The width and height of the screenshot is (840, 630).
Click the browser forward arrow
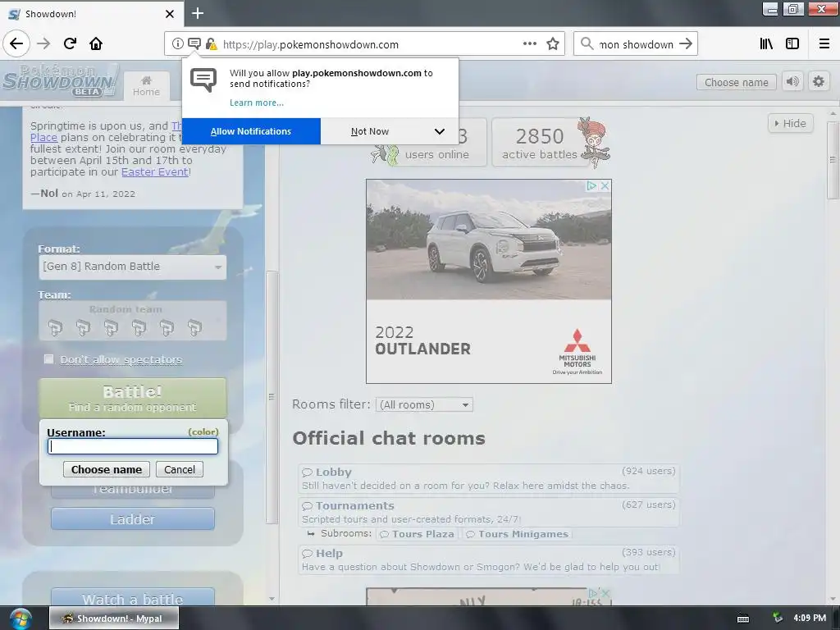tap(43, 44)
